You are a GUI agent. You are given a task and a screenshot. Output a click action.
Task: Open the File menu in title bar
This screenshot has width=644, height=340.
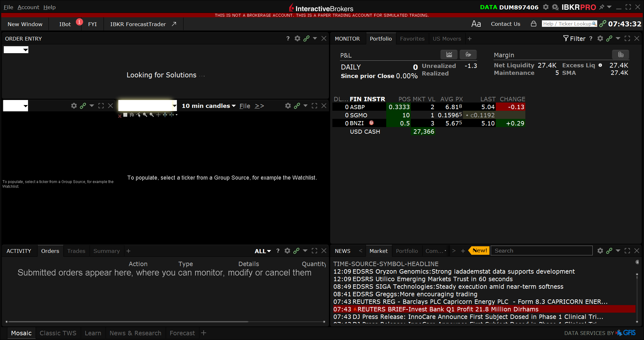coord(8,7)
